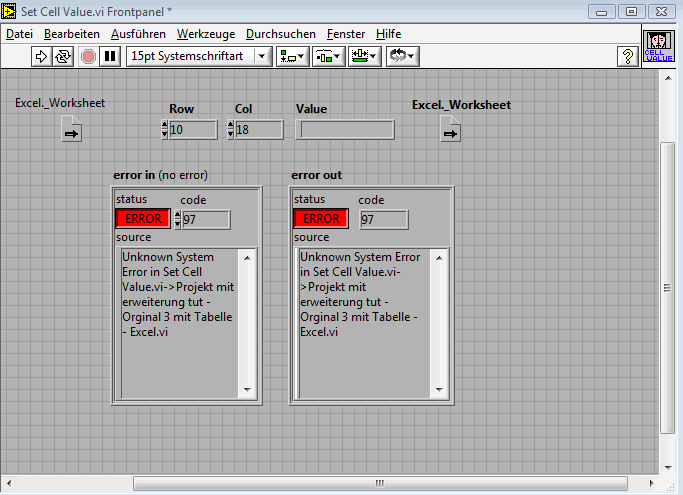
Task: Minimize the Set Cell Value.vi window
Action: pyautogui.click(x=601, y=12)
